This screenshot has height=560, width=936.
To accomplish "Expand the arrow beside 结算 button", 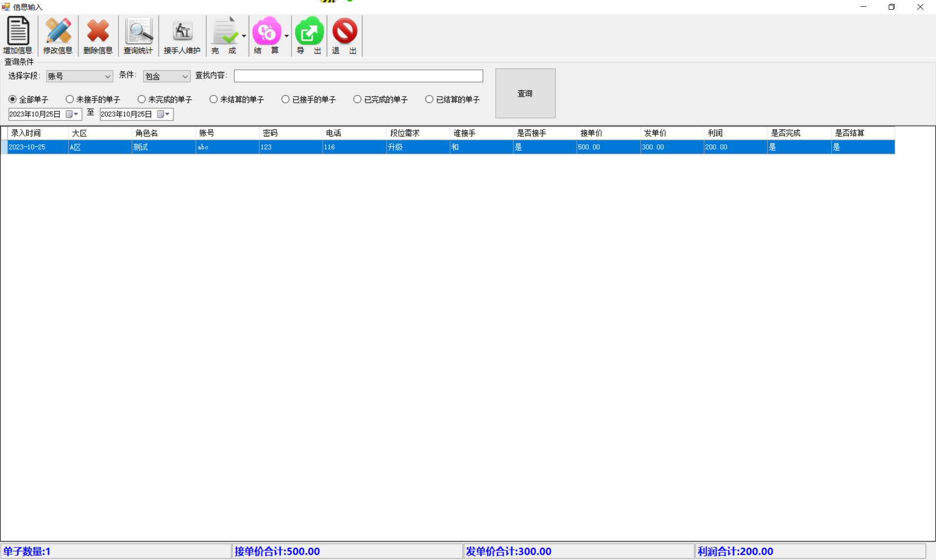I will (x=287, y=36).
